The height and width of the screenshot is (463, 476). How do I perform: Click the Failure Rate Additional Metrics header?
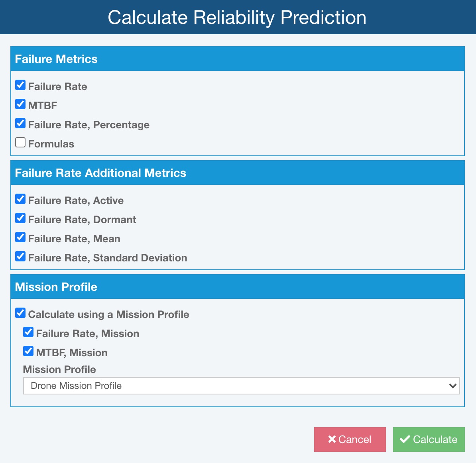[100, 173]
